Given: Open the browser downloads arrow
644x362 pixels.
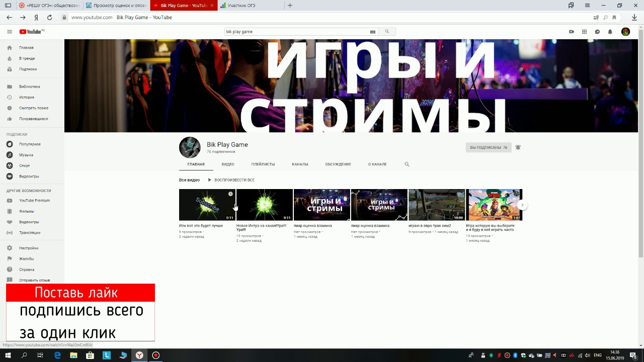Looking at the screenshot, I should tap(635, 17).
